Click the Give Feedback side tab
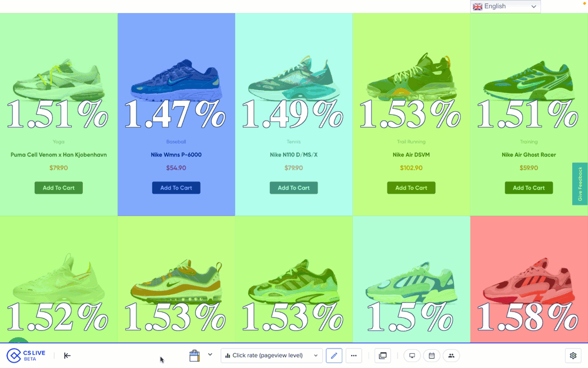588x368 pixels. [580, 184]
